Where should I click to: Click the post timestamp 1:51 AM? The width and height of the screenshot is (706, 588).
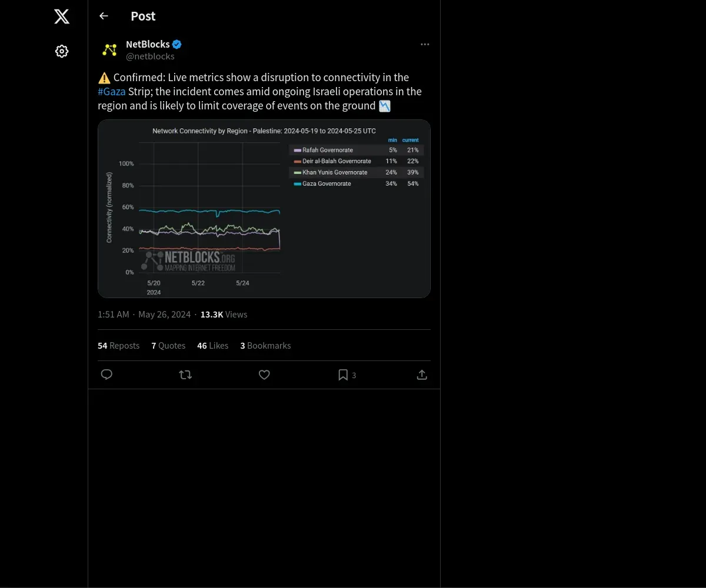coord(114,315)
